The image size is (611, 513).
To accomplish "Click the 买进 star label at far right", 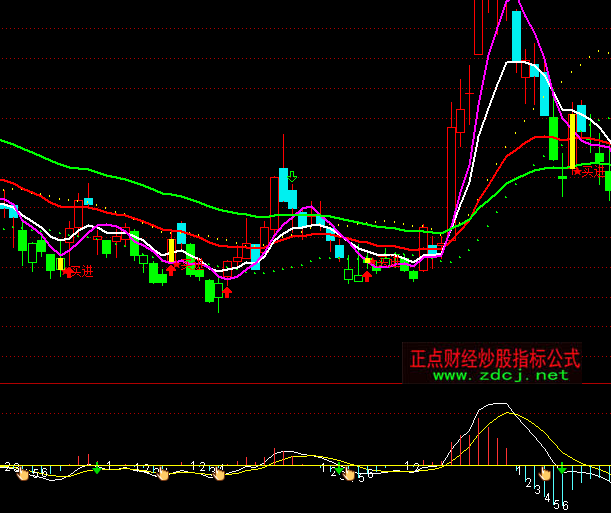I will [x=590, y=172].
